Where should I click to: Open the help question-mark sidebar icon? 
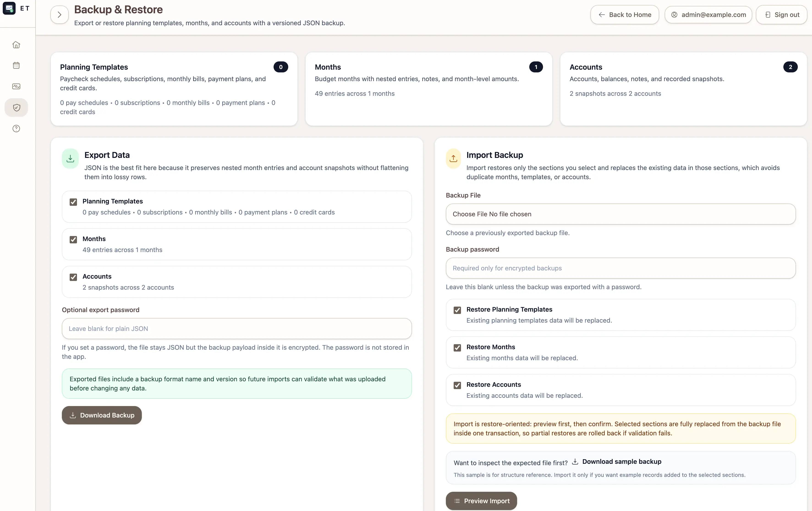16,129
